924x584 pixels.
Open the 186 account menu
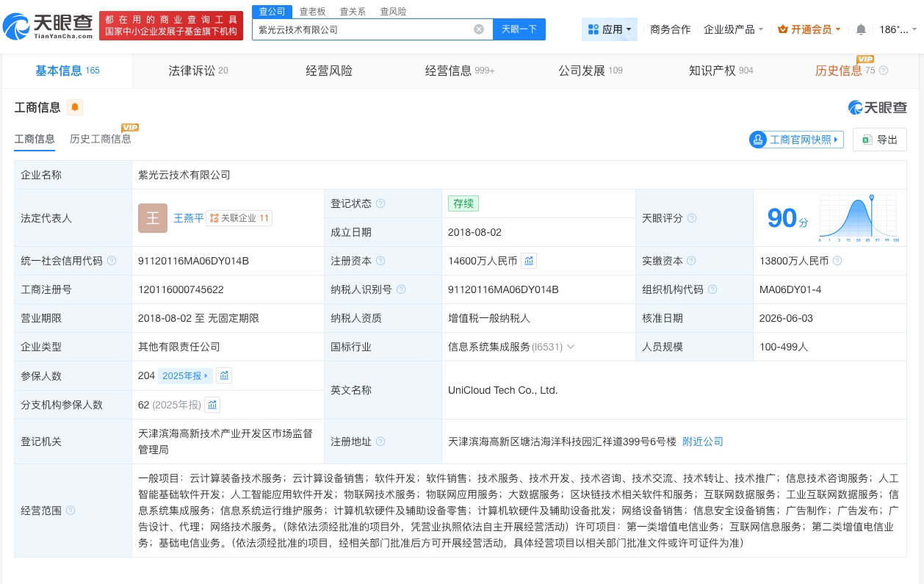898,29
